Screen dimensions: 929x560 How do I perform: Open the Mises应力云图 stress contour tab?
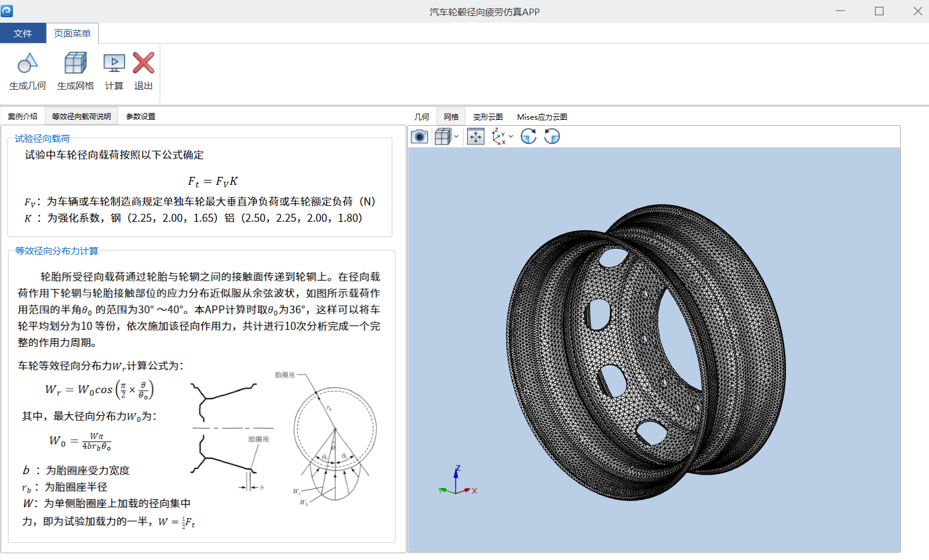542,117
